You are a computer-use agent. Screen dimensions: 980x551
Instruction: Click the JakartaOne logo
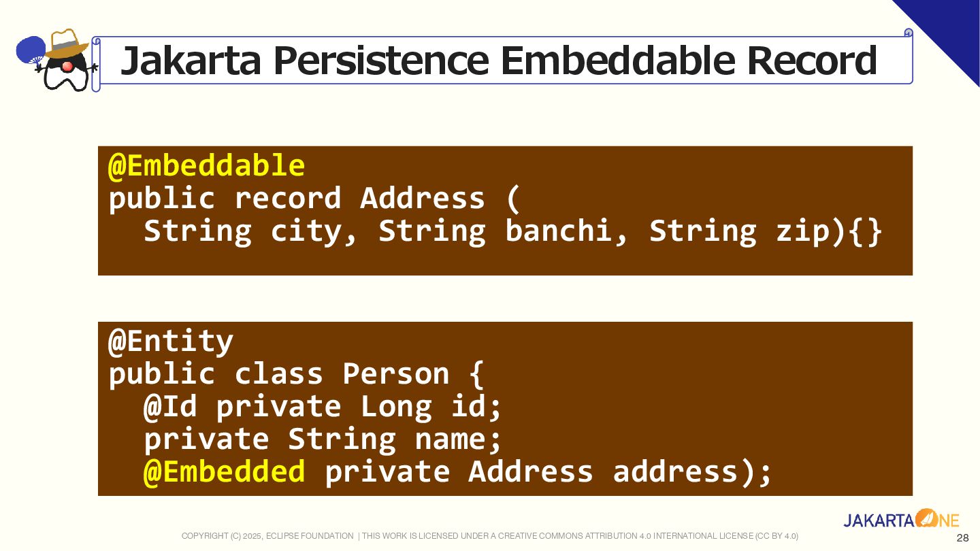click(x=901, y=520)
